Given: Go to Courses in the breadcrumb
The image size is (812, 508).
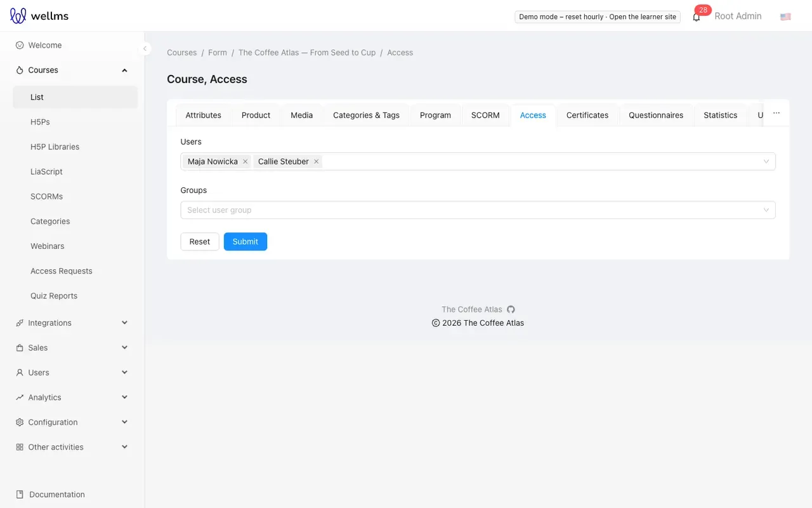Looking at the screenshot, I should (x=181, y=53).
